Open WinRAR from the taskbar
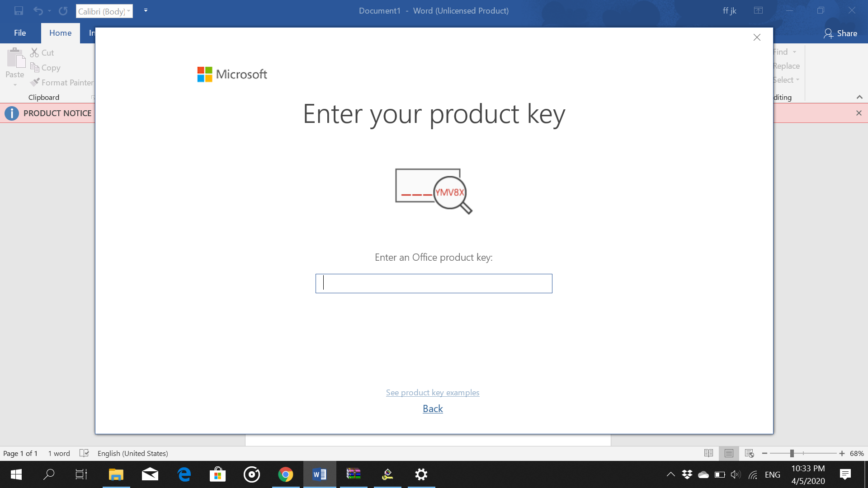This screenshot has width=868, height=488. point(354,474)
